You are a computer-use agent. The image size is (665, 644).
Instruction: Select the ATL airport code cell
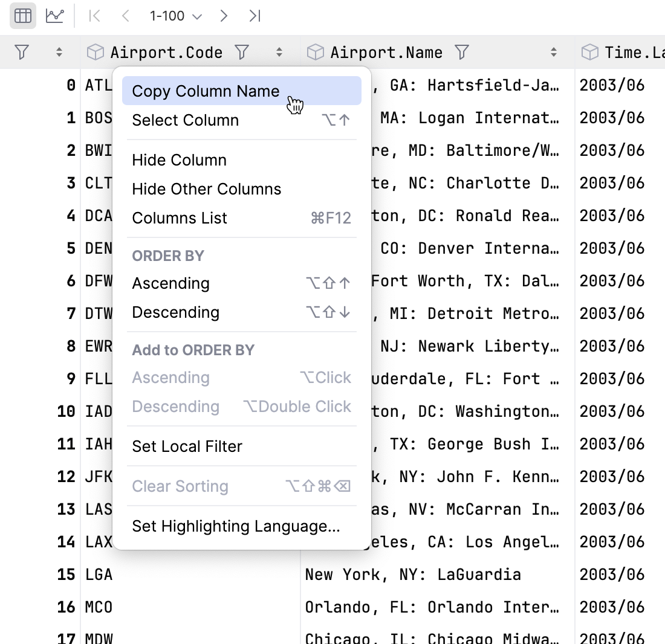point(99,85)
